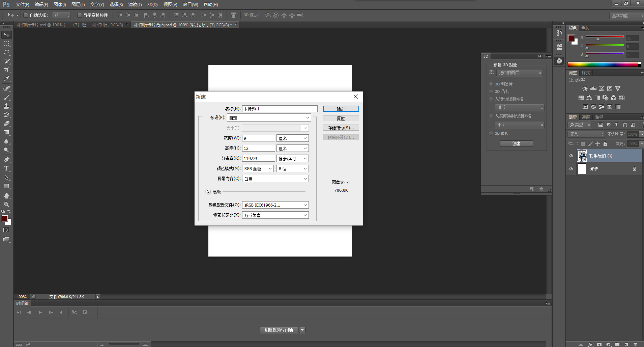Select the Hand tool
This screenshot has width=644, height=347.
click(6, 196)
